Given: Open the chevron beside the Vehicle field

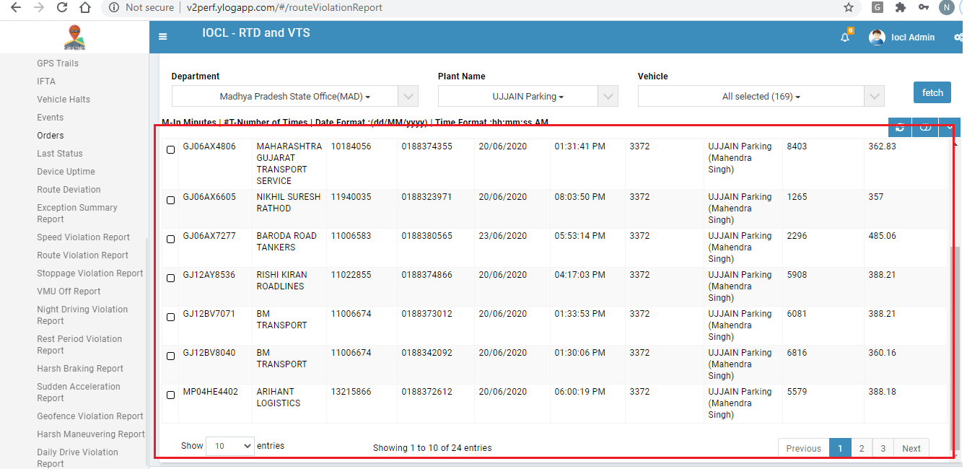Looking at the screenshot, I should point(875,96).
